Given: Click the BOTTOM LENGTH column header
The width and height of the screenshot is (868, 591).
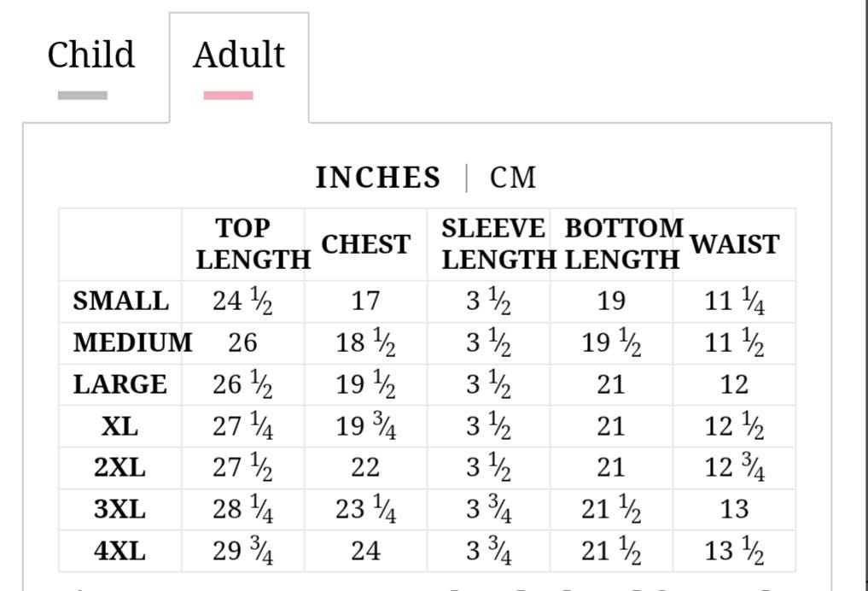Looking at the screenshot, I should pyautogui.click(x=622, y=244).
